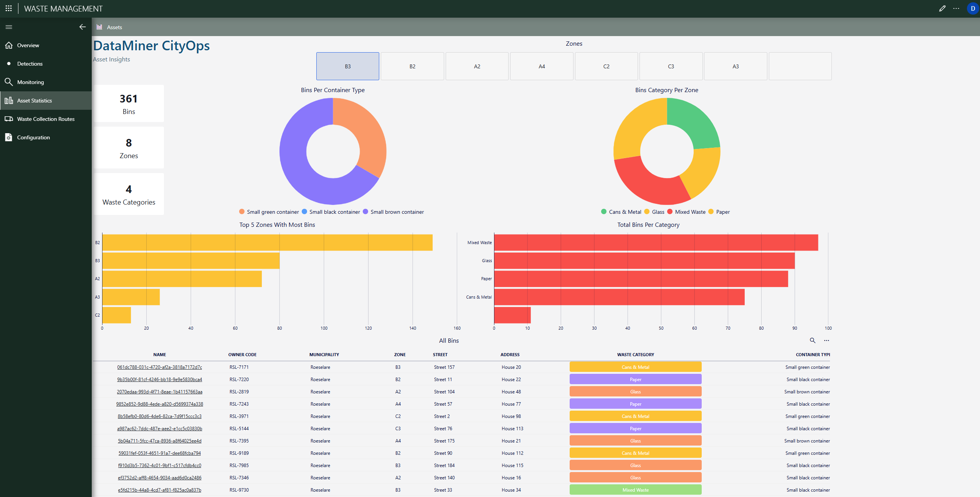
Task: Go to Detections page
Action: coord(30,64)
